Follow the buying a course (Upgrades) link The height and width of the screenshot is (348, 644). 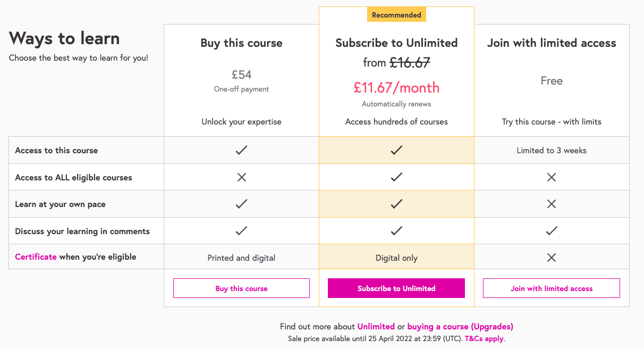(x=460, y=327)
